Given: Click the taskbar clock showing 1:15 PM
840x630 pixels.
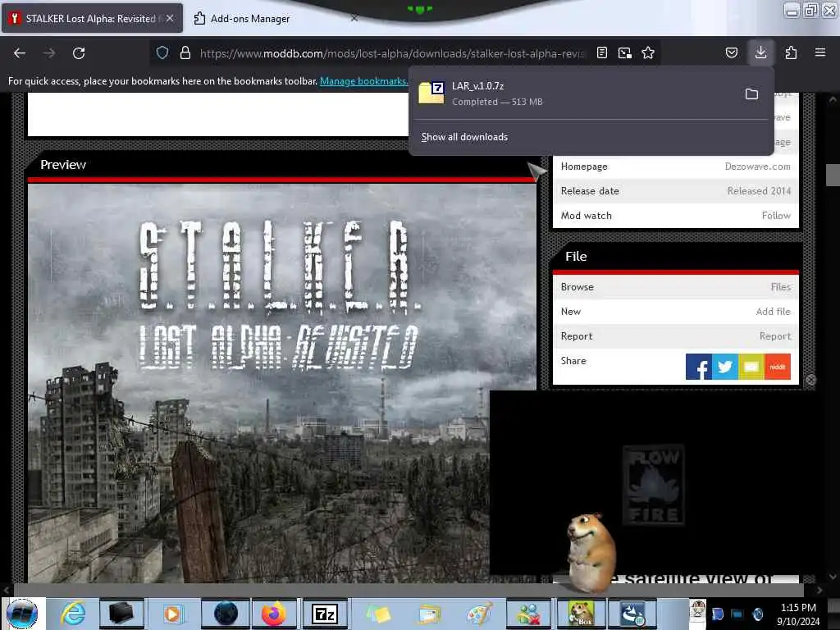Looking at the screenshot, I should 798,614.
